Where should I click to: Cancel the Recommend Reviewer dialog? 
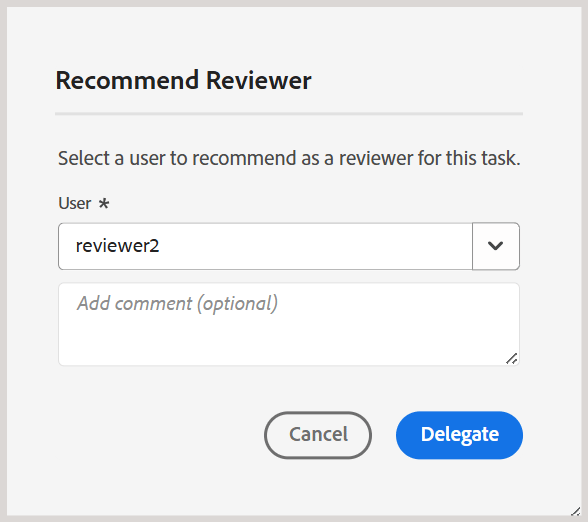tap(318, 435)
